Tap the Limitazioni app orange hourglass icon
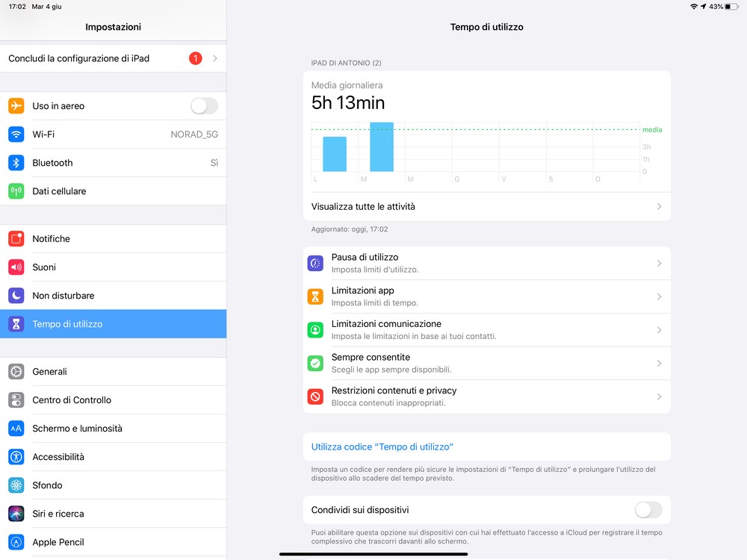The height and width of the screenshot is (560, 747). tap(315, 296)
